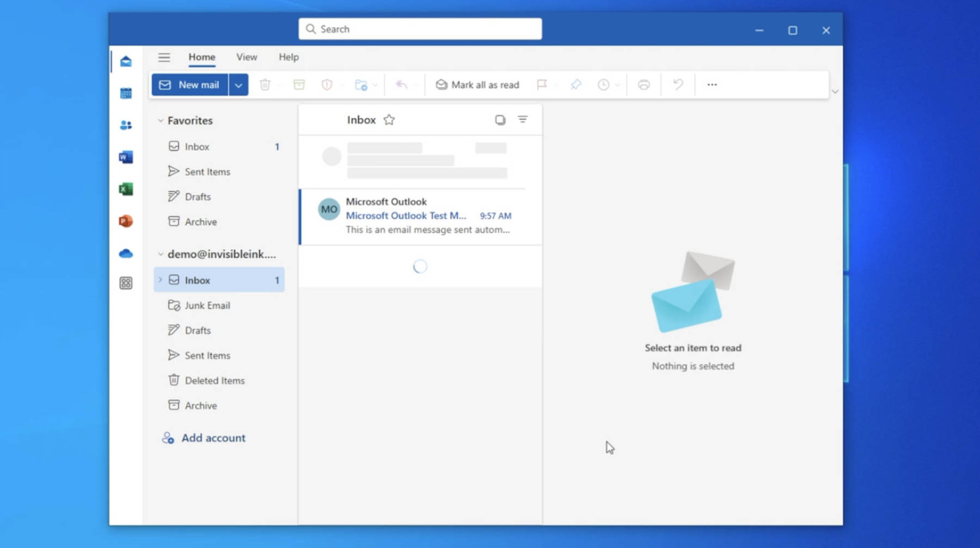The height and width of the screenshot is (548, 980).
Task: Switch to the Home ribbon tab
Action: (x=202, y=57)
